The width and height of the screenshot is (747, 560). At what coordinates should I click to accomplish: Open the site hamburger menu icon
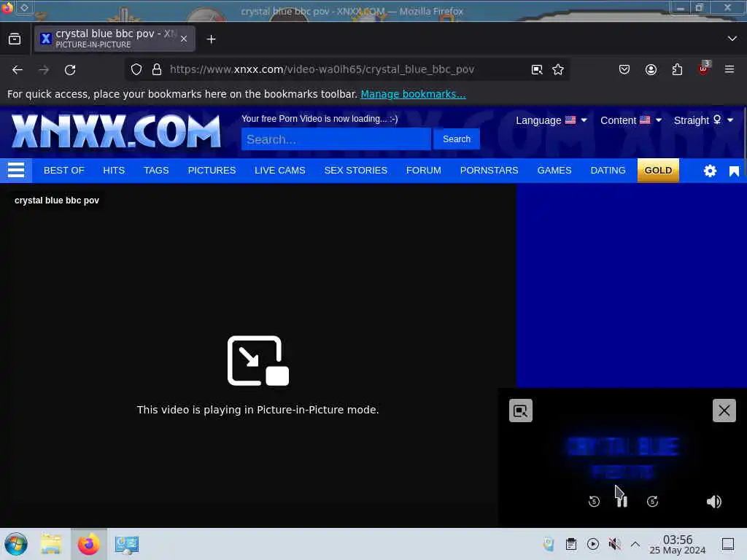click(16, 171)
